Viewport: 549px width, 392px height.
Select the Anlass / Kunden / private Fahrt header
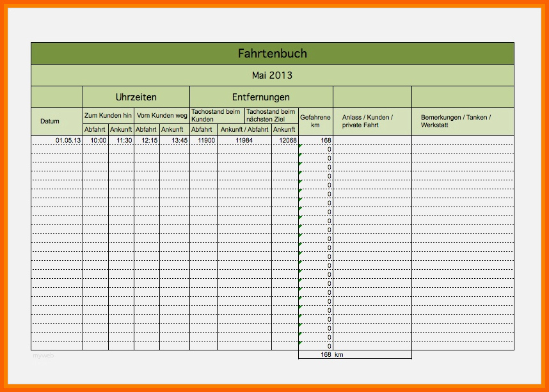372,122
